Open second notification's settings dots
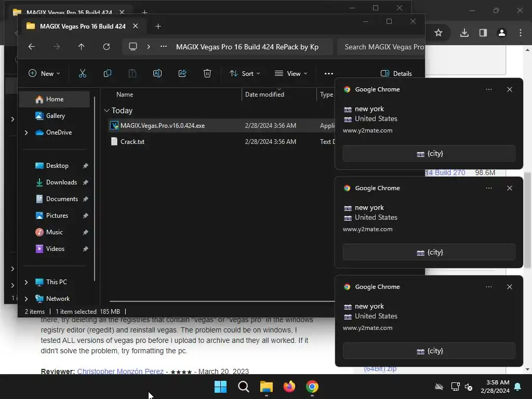532x399 pixels. click(489, 188)
